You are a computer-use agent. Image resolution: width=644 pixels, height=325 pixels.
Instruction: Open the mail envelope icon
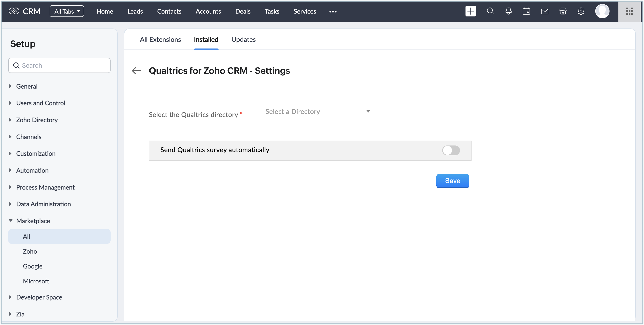(545, 11)
